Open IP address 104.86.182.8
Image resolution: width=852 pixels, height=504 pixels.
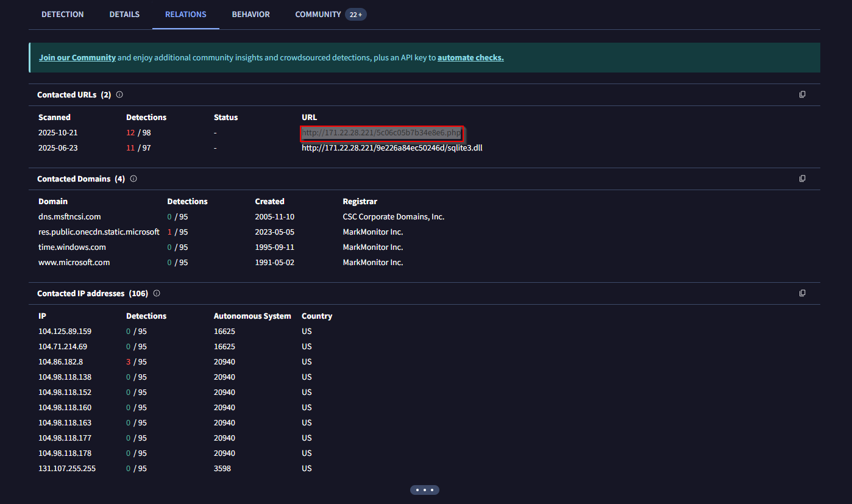coord(60,362)
